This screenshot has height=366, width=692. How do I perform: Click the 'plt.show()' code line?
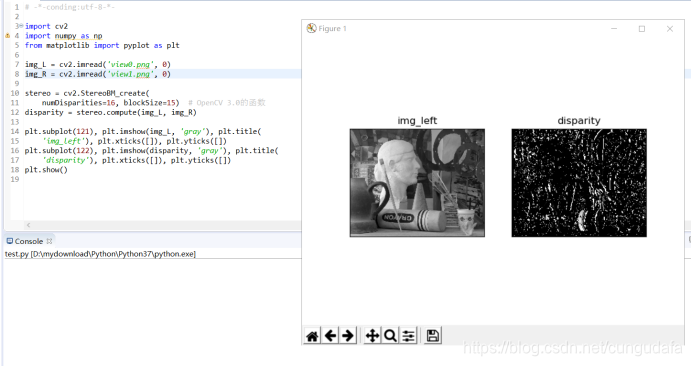[46, 170]
